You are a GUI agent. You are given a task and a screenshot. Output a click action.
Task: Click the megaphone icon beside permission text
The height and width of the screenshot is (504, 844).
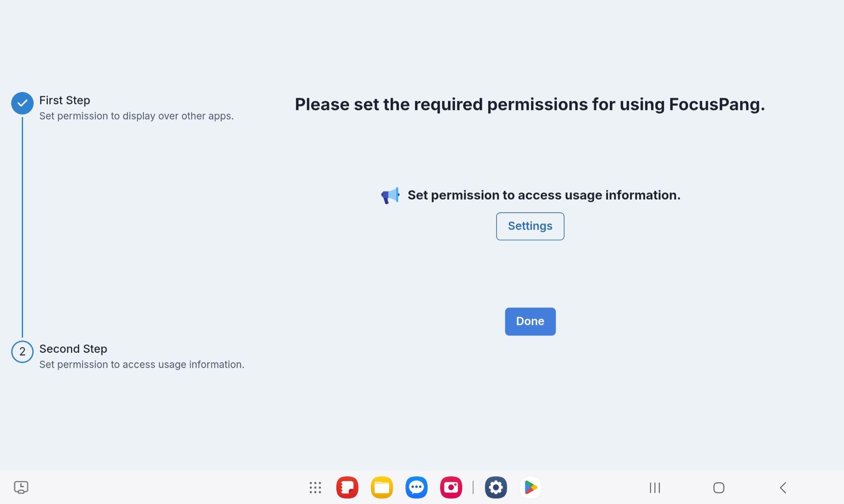(x=390, y=195)
